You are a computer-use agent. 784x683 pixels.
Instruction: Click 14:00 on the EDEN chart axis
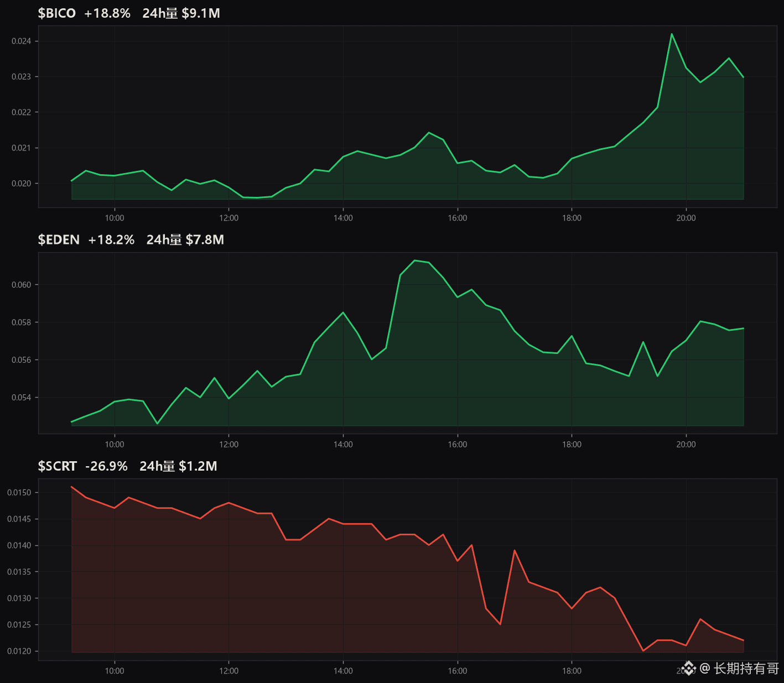point(343,444)
